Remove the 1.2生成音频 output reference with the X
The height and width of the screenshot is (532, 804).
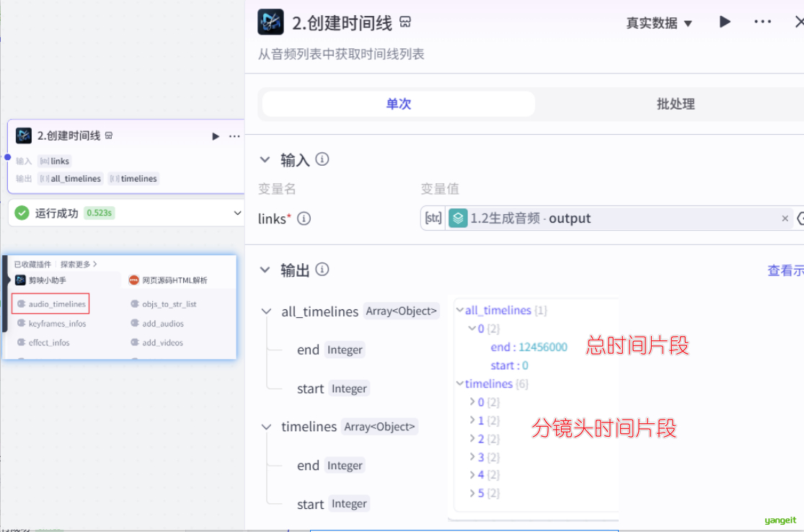(x=785, y=218)
